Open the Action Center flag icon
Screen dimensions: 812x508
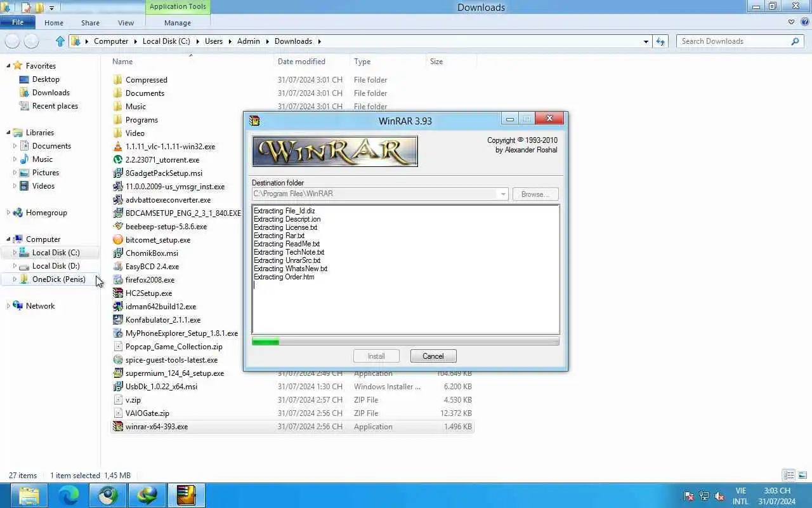(x=689, y=496)
